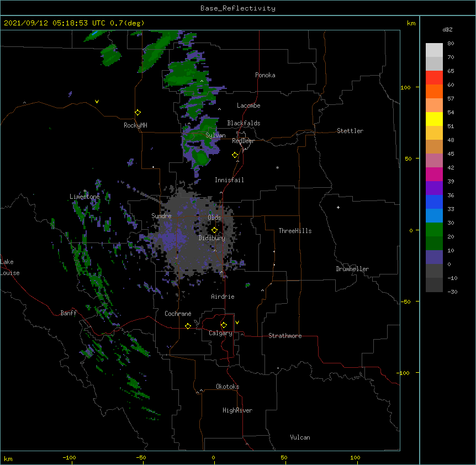Click the yellow diamond marker south of RedDeer
Image resolution: width=476 pixels, height=465 pixels.
click(235, 155)
